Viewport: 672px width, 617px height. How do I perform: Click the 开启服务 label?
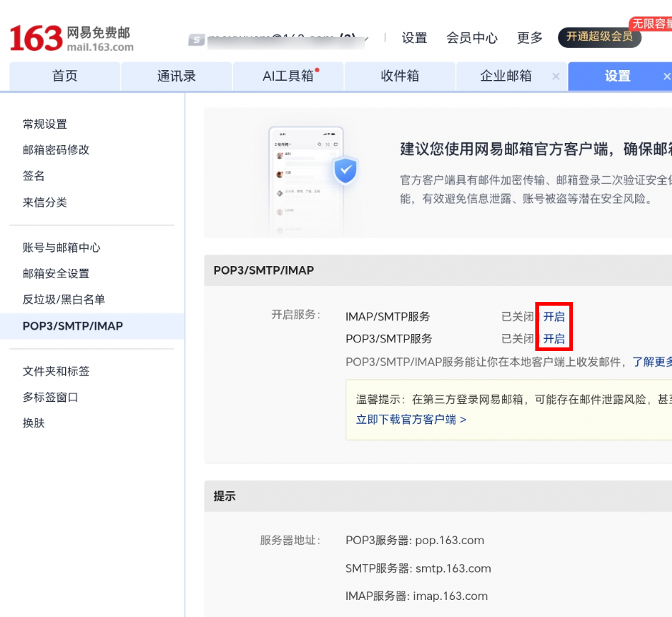pyautogui.click(x=296, y=315)
